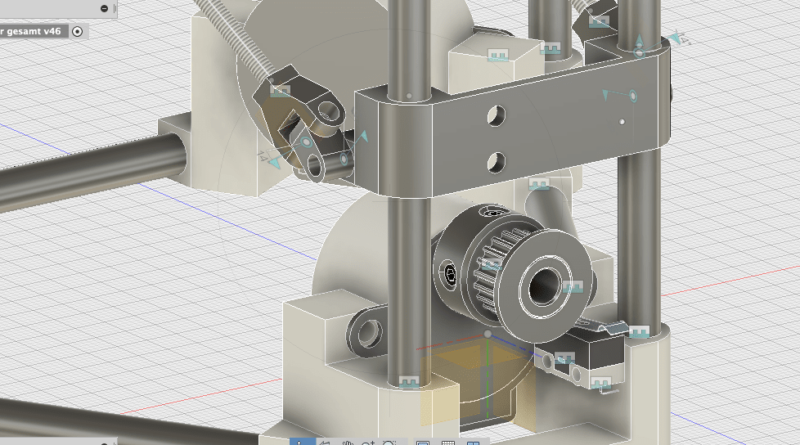This screenshot has width=800, height=445.
Task: Click the joint glyph on the limit switch front
Action: [564, 358]
